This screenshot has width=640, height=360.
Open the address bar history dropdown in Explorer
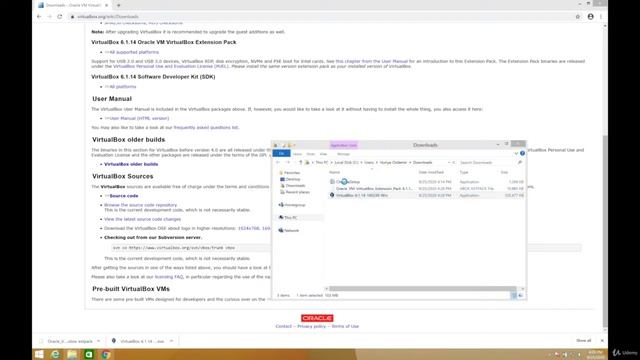click(x=449, y=162)
